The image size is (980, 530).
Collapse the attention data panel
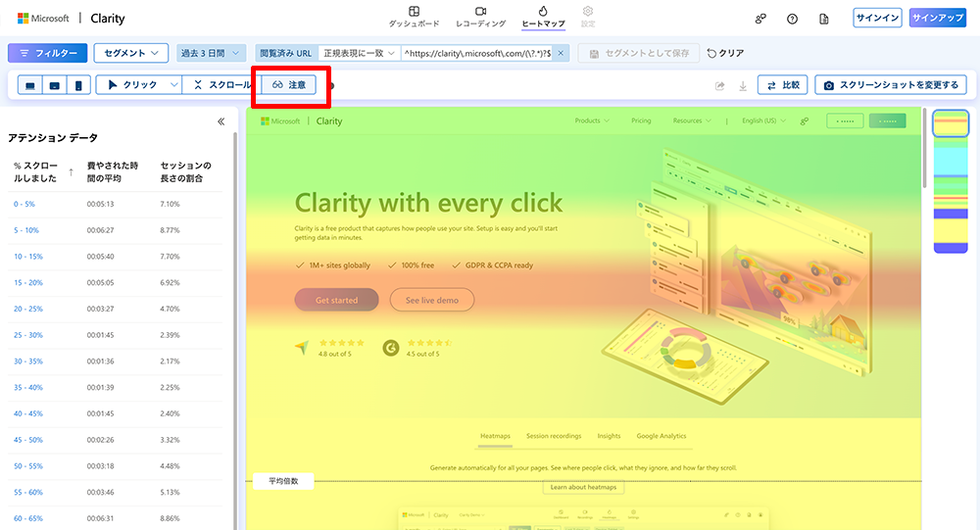tap(220, 121)
